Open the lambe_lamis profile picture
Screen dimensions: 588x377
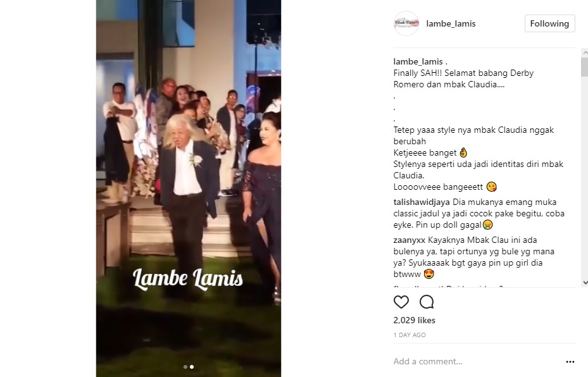406,23
